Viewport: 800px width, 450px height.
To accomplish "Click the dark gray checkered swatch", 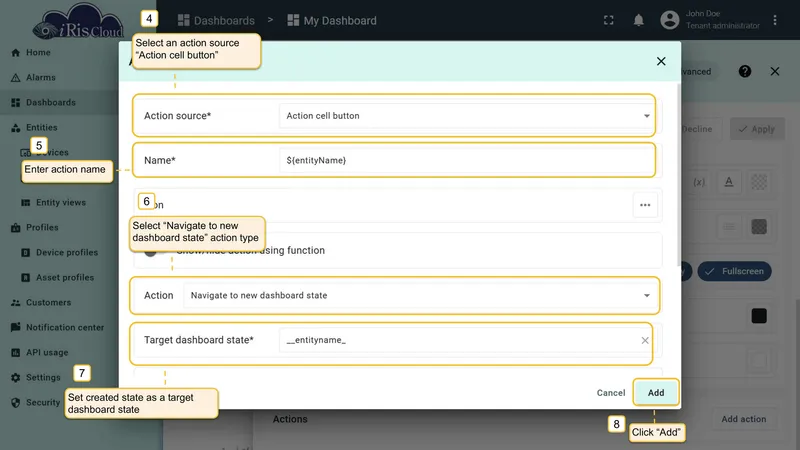I will point(759,227).
